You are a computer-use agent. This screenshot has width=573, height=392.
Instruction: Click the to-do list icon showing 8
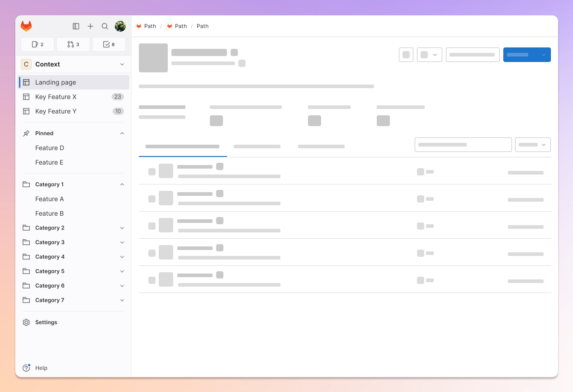point(109,44)
